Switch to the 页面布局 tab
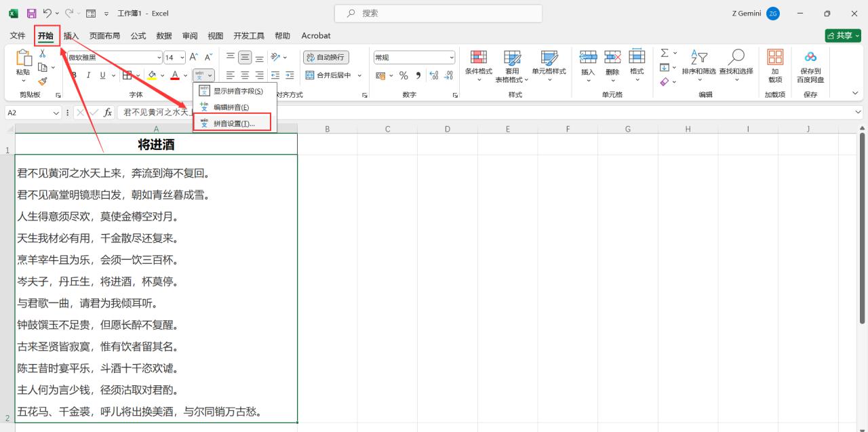The height and width of the screenshot is (432, 868). coord(104,35)
